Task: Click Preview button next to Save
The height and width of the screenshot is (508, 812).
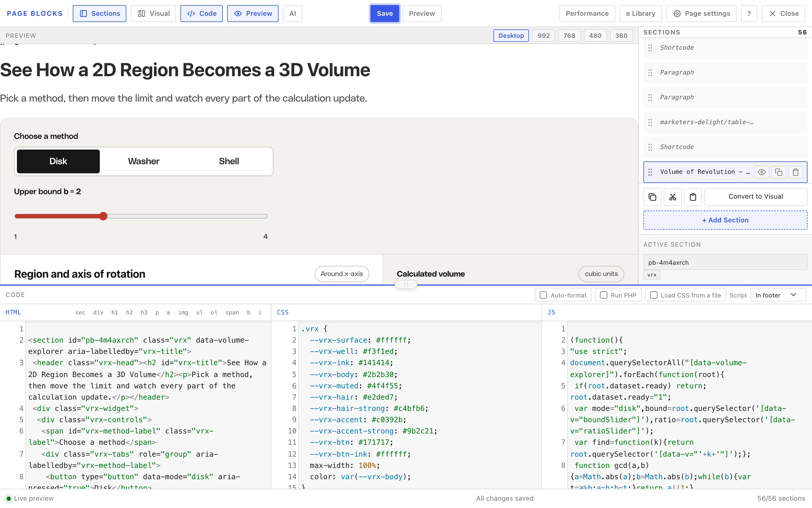Action: pyautogui.click(x=422, y=14)
